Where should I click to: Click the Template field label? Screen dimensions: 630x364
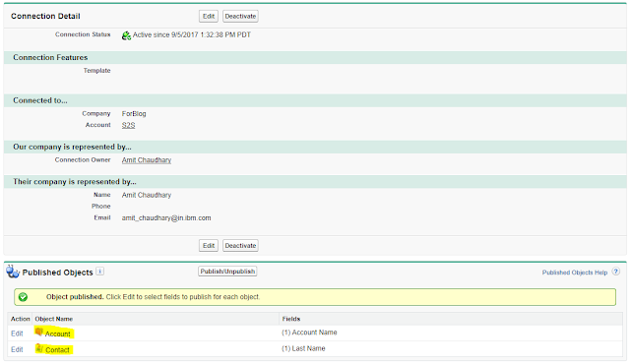pyautogui.click(x=96, y=70)
